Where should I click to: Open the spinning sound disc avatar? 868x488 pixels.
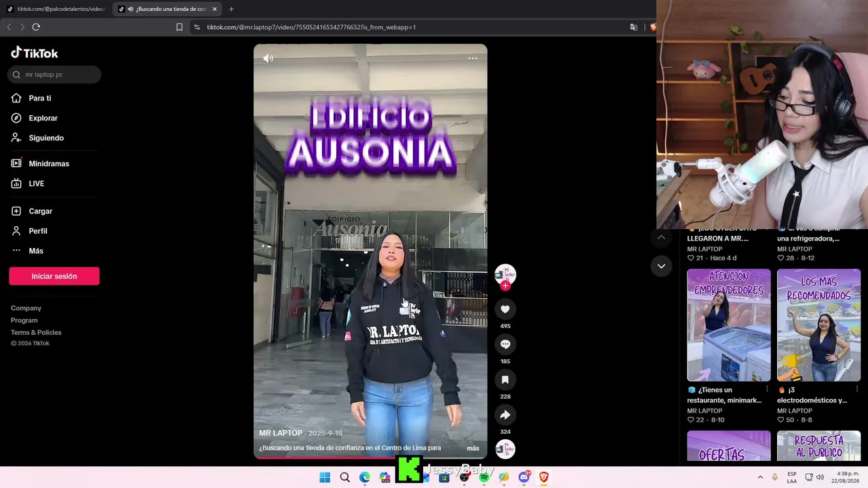click(505, 449)
